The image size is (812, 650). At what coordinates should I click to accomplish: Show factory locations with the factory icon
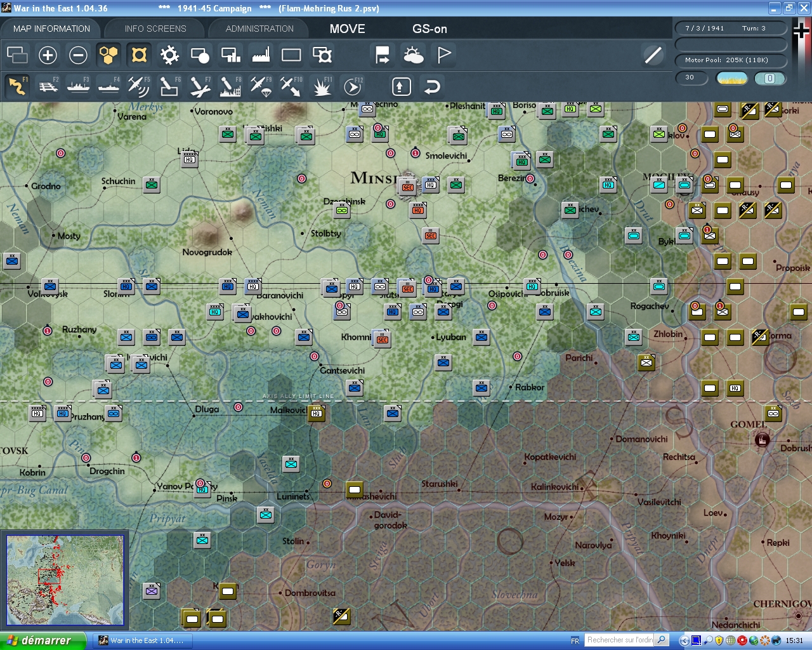pos(261,55)
